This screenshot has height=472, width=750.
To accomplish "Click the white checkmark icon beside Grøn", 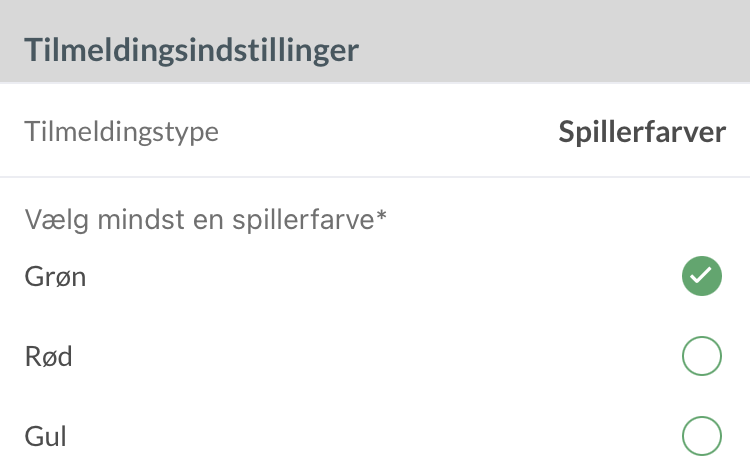I will pyautogui.click(x=702, y=276).
